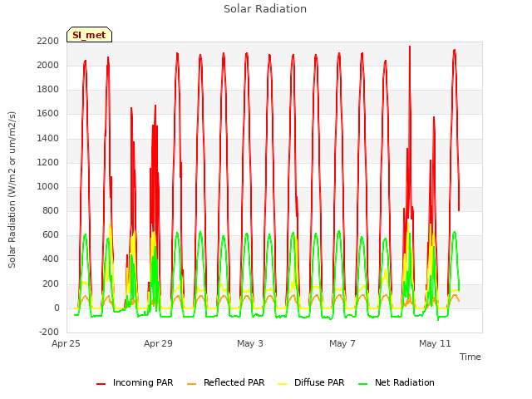Click the 1000 y-axis tick label
Image resolution: width=532 pixels, height=399 pixels.
48,186
